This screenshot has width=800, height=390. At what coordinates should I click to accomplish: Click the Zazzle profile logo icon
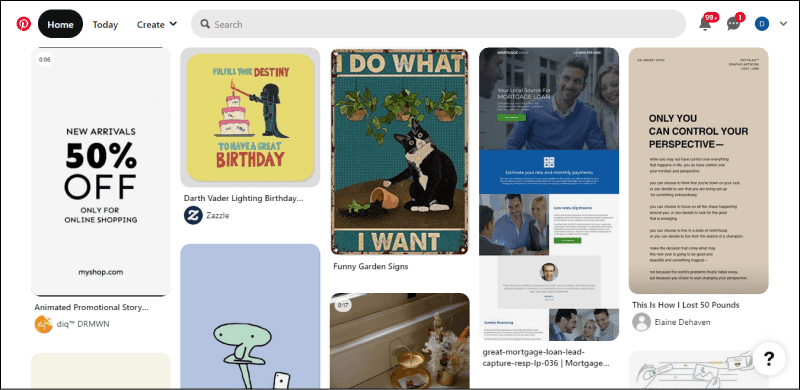pos(193,215)
